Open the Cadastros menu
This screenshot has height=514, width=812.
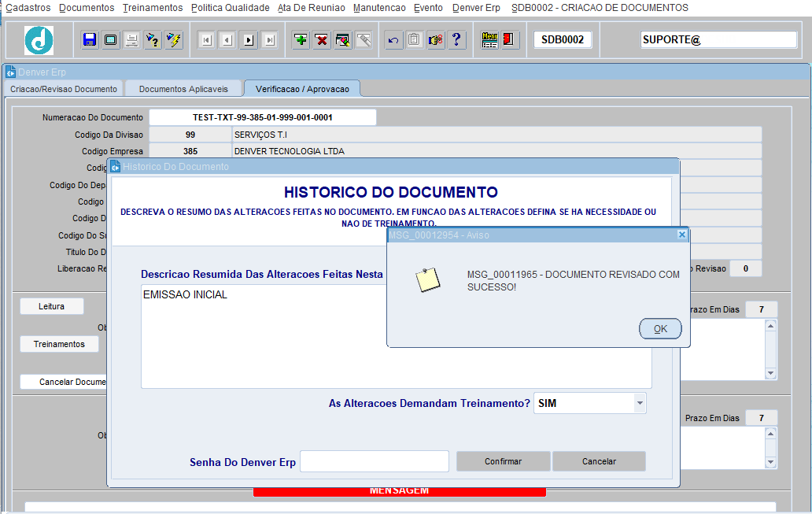coord(28,8)
